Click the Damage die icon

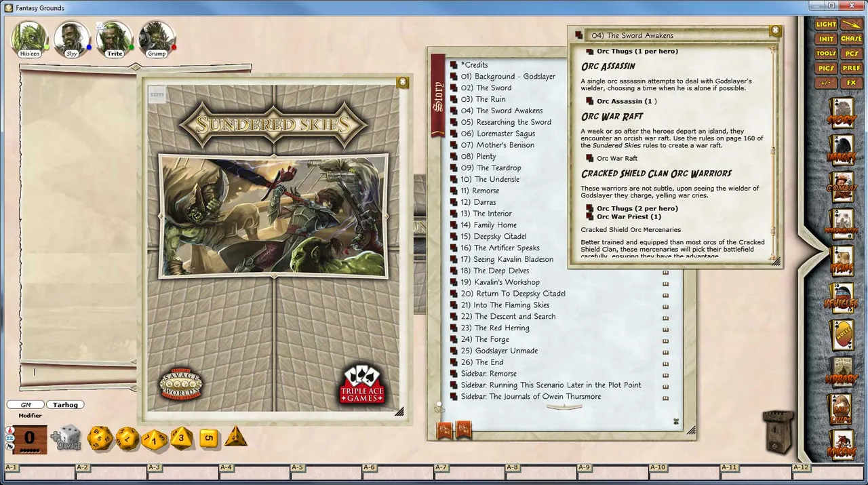(67, 438)
